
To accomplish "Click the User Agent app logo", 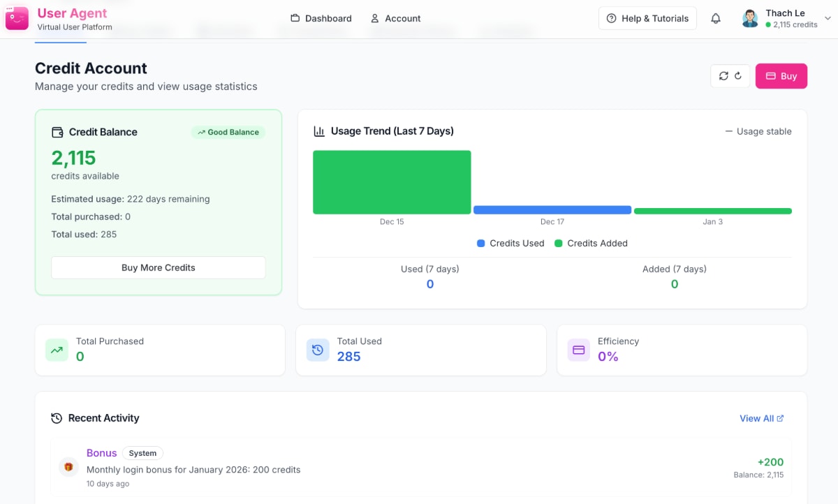I will (17, 18).
